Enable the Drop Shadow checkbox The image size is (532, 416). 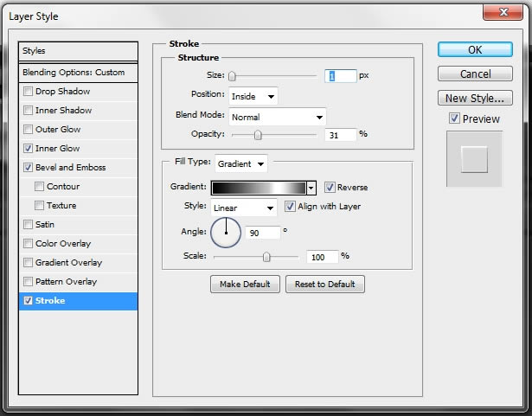28,92
